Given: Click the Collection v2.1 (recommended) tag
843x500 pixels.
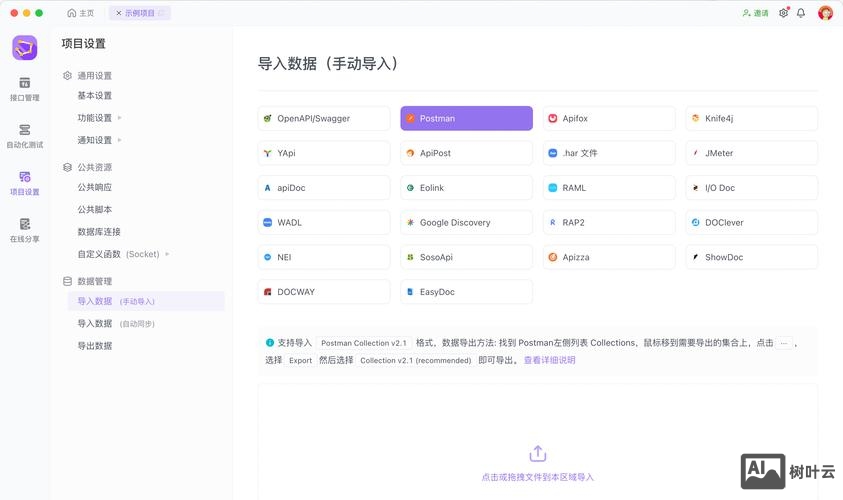Looking at the screenshot, I should (x=416, y=360).
